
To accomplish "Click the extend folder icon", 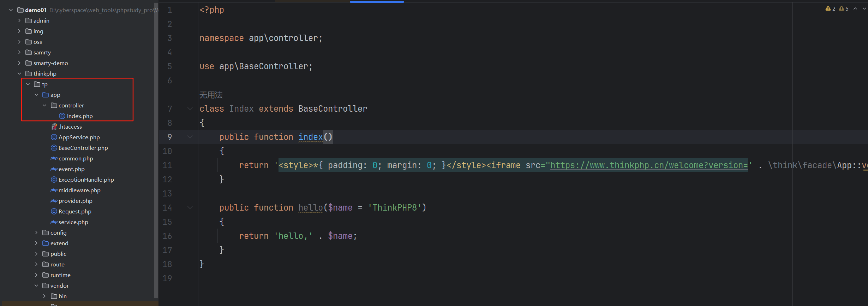I will (46, 243).
